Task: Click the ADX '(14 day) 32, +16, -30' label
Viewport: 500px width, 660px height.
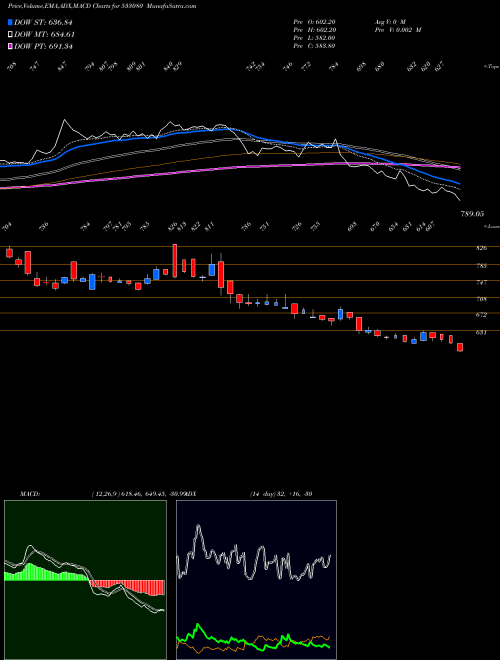Action: coord(282,493)
